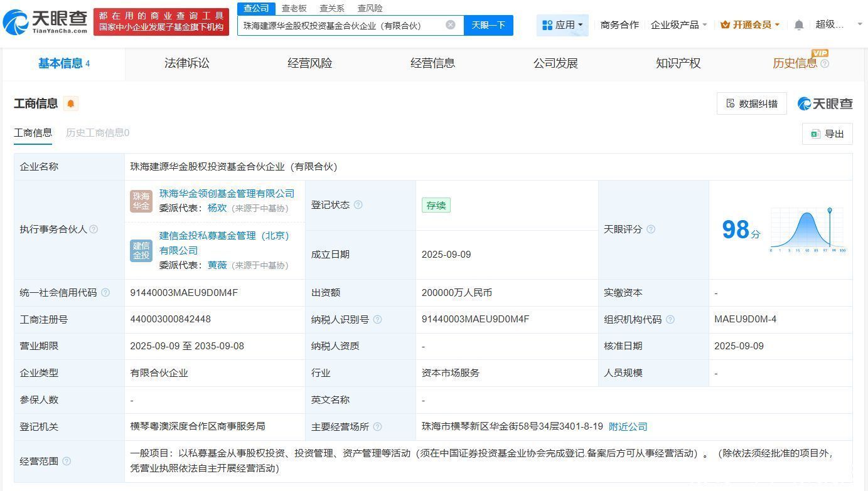The height and width of the screenshot is (491, 868).
Task: Clear the search box with X icon
Action: point(451,25)
